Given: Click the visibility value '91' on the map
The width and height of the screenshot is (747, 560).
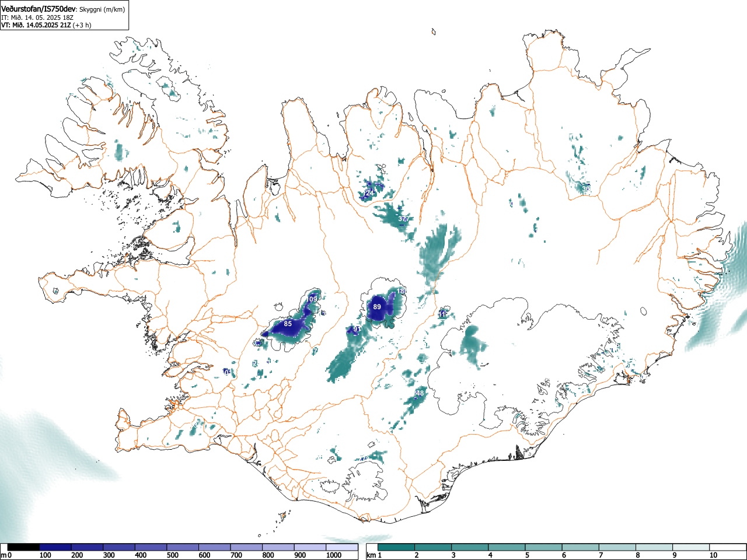Looking at the screenshot, I should (357, 329).
